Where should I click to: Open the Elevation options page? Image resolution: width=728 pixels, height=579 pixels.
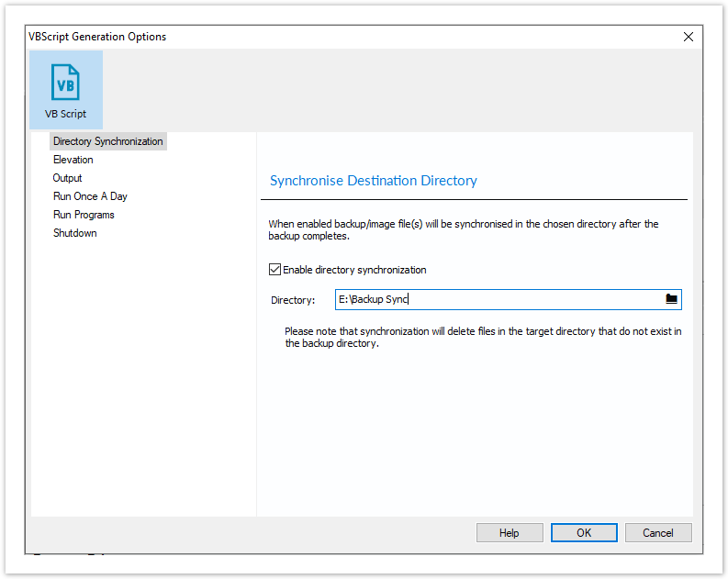[x=73, y=160]
